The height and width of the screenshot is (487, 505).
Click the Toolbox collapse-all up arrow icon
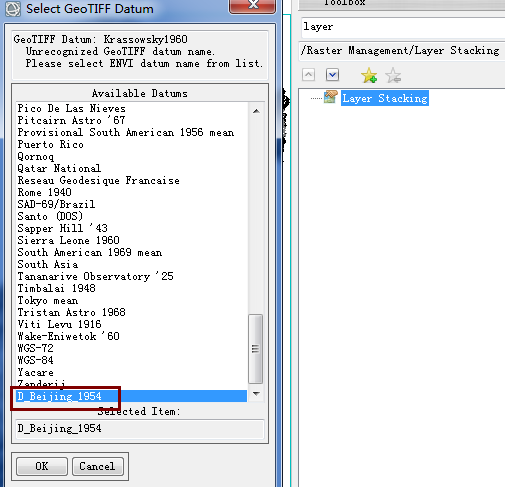pos(308,75)
